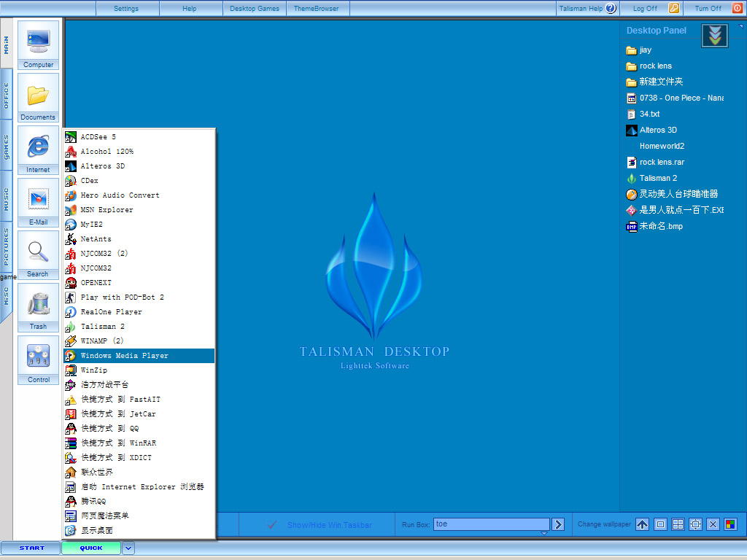
Task: Launch RealOne Player from menu
Action: click(139, 312)
